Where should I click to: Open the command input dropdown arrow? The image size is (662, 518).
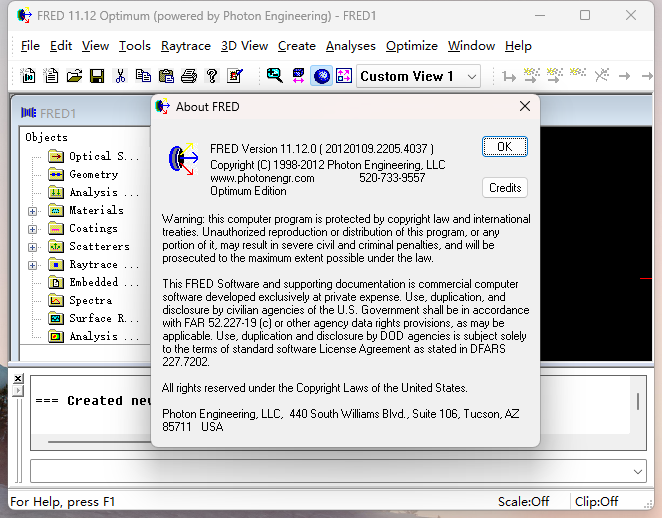[638, 472]
